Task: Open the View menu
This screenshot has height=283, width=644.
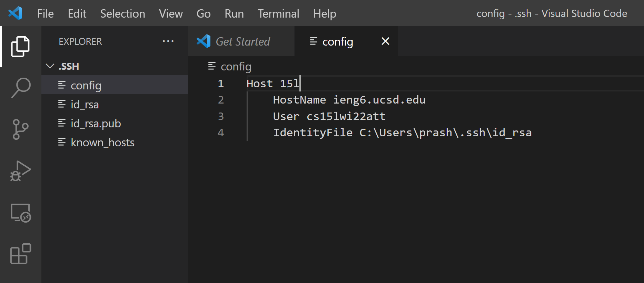Action: point(171,13)
